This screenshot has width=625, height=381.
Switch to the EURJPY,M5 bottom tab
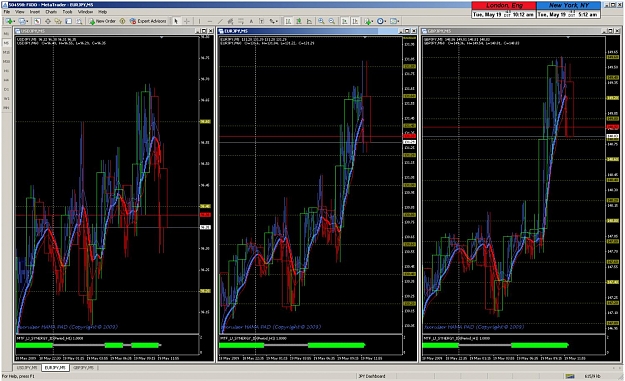point(55,368)
